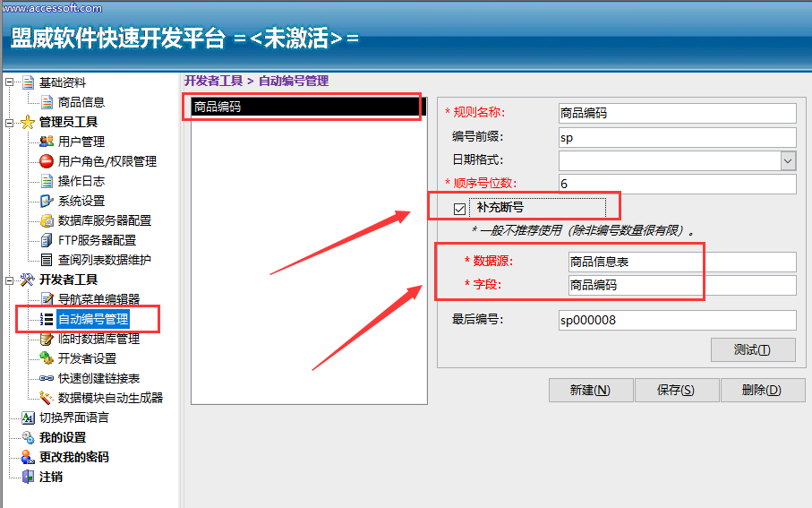The width and height of the screenshot is (812, 508).
Task: Click the 保存(S) button
Action: 676,390
